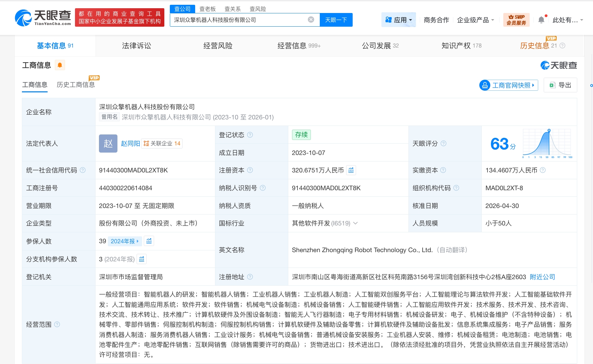Open the chart icon beside 2024年报 in 参保人数
This screenshot has height=364, width=593.
click(x=149, y=241)
